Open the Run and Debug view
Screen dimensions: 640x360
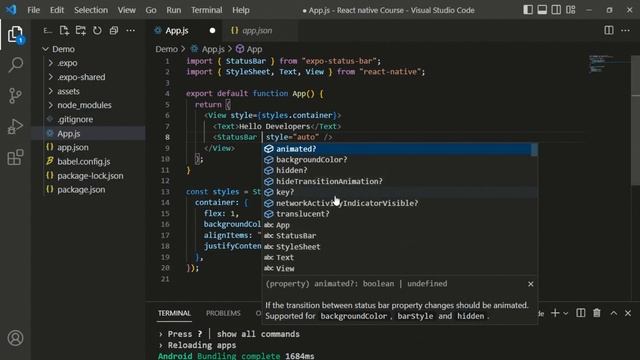16,127
